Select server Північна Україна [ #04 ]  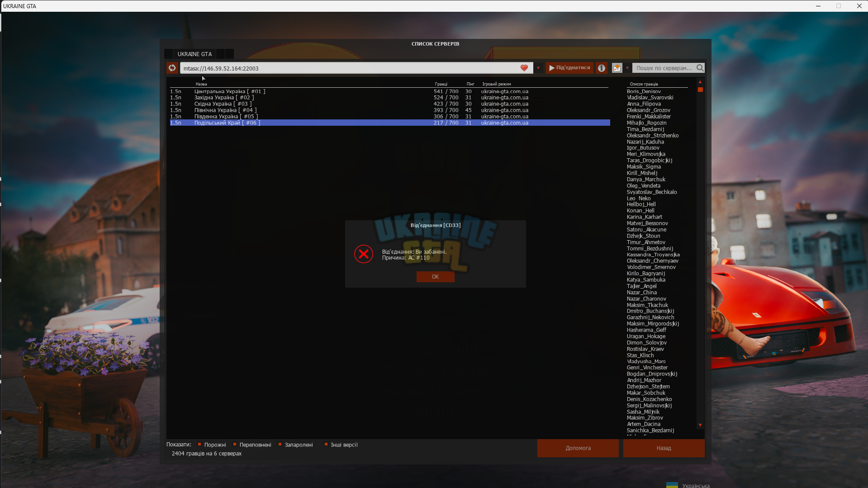tap(390, 110)
